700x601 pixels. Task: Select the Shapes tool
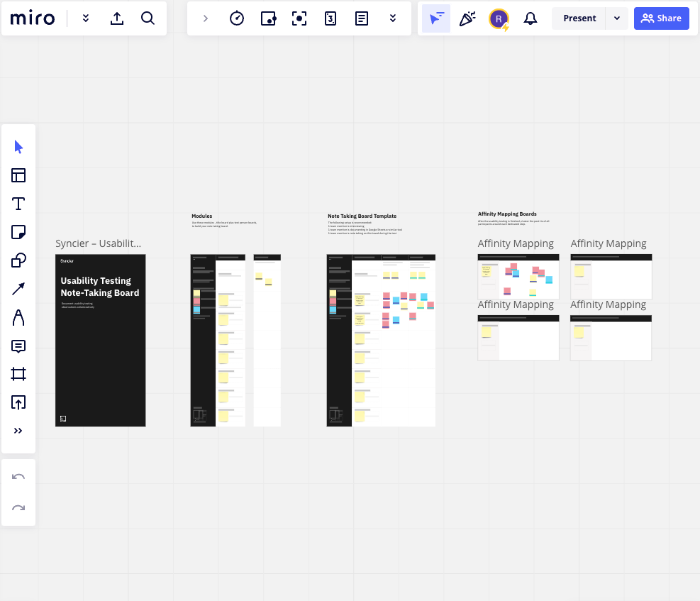pos(18,260)
